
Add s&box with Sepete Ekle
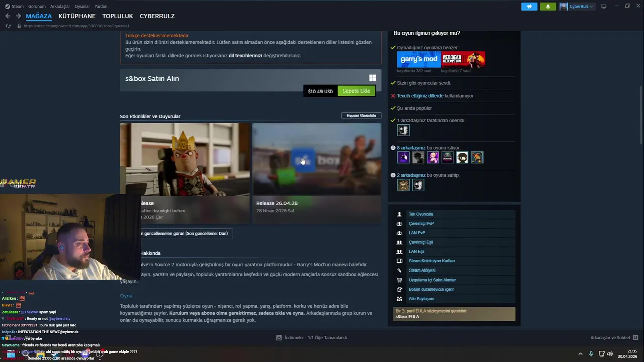pyautogui.click(x=356, y=91)
